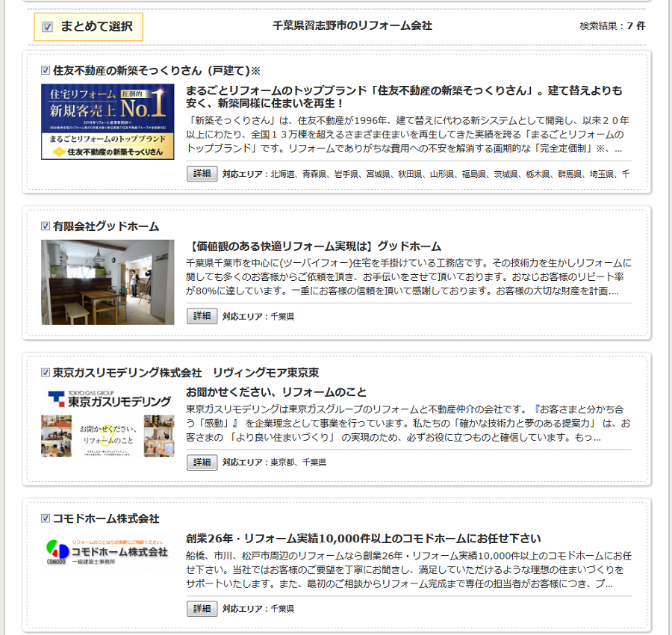Screen dimensions: 672x635
Task: Uncheck コモドホーム株式会社 checkbox
Action: pyautogui.click(x=46, y=518)
